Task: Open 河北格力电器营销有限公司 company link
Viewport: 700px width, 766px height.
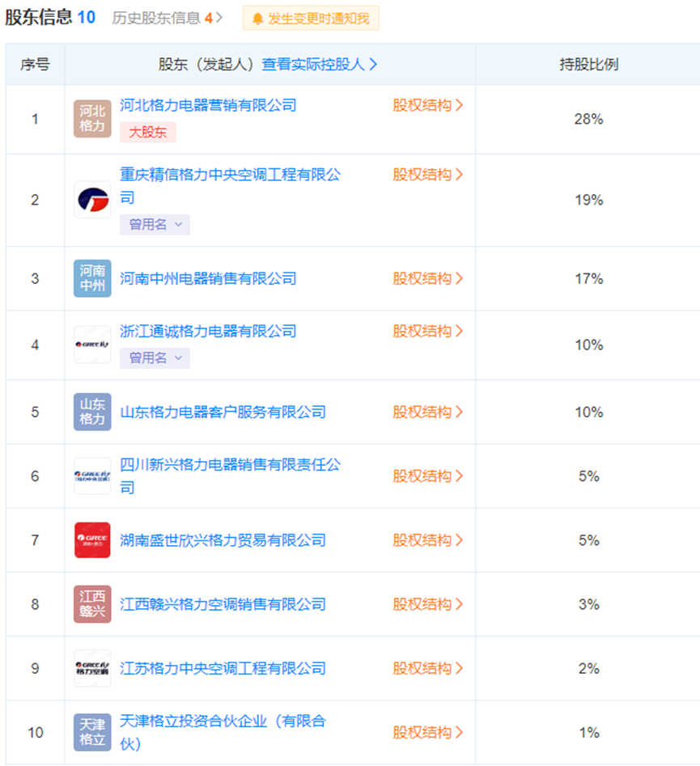Action: (208, 105)
